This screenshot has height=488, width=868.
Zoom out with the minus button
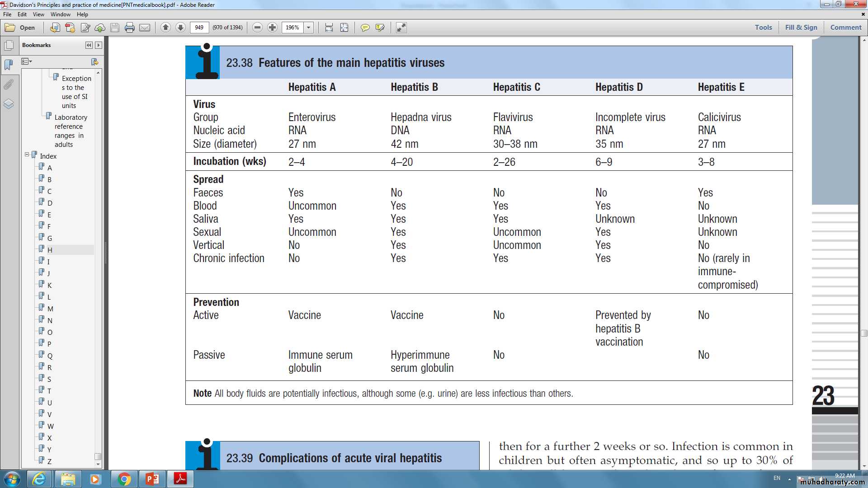[257, 28]
